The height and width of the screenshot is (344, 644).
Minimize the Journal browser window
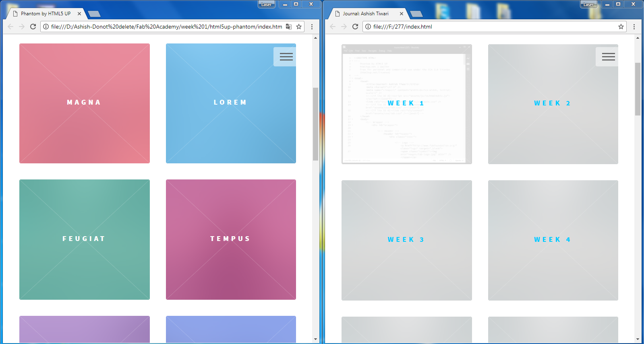click(x=607, y=4)
